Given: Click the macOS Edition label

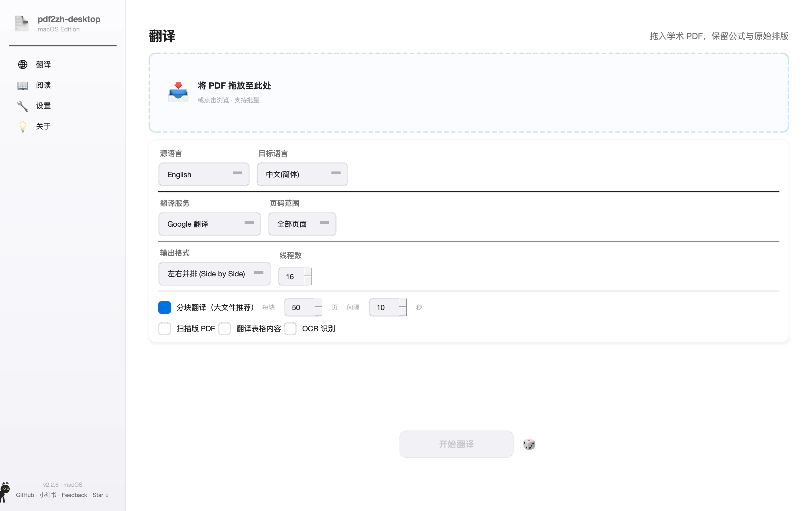Looking at the screenshot, I should 59,29.
